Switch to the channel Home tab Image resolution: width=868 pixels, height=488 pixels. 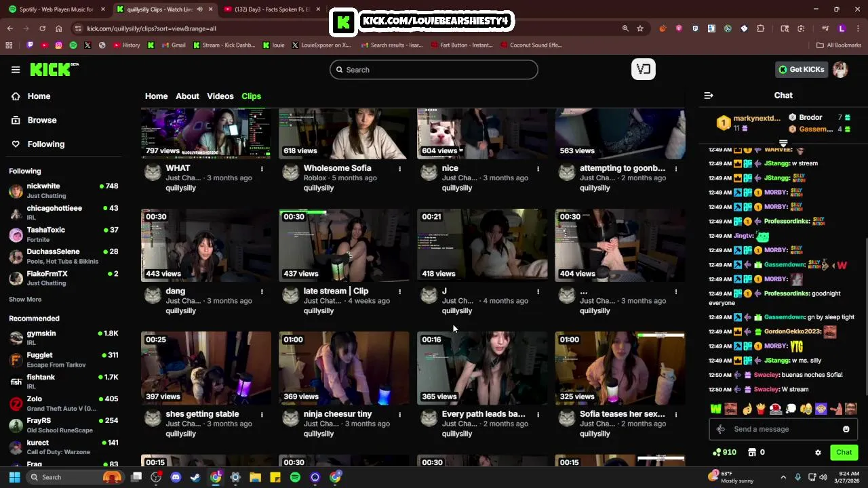point(156,96)
